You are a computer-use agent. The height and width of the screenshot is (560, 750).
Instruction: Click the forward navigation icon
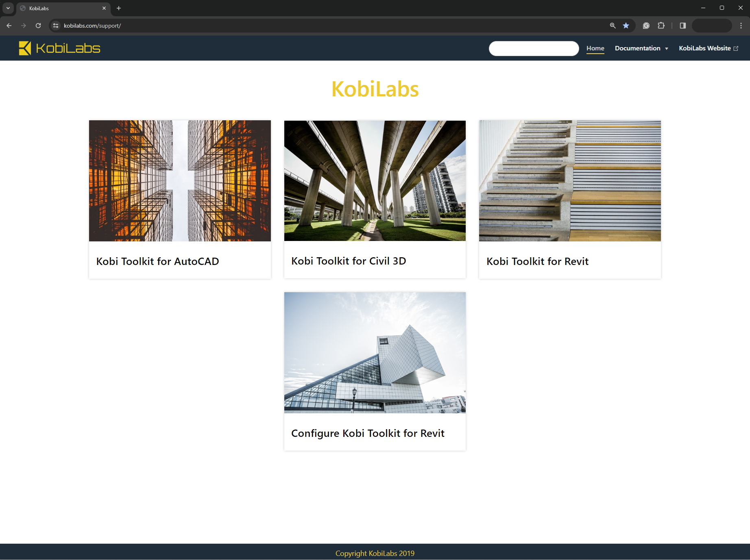coord(24,25)
